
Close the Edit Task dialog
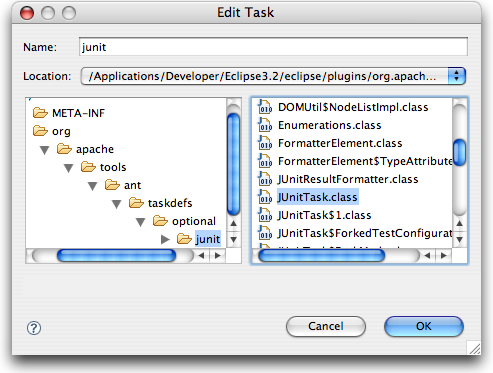coord(27,13)
